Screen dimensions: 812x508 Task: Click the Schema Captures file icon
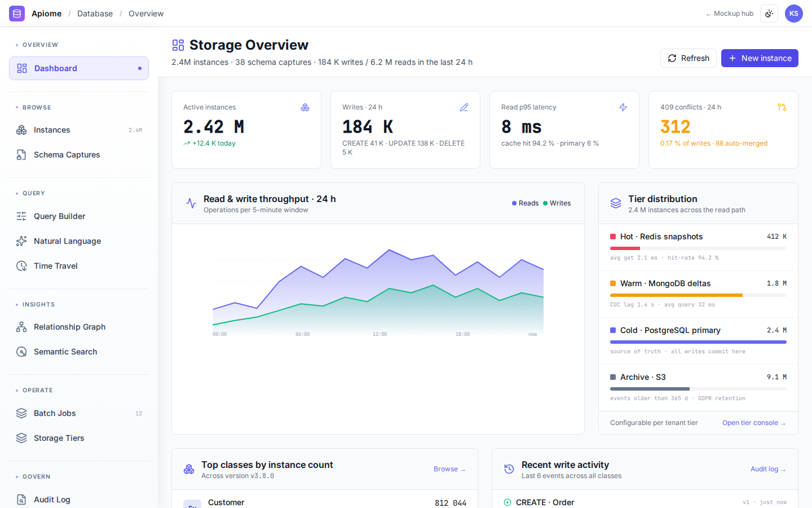(x=21, y=155)
